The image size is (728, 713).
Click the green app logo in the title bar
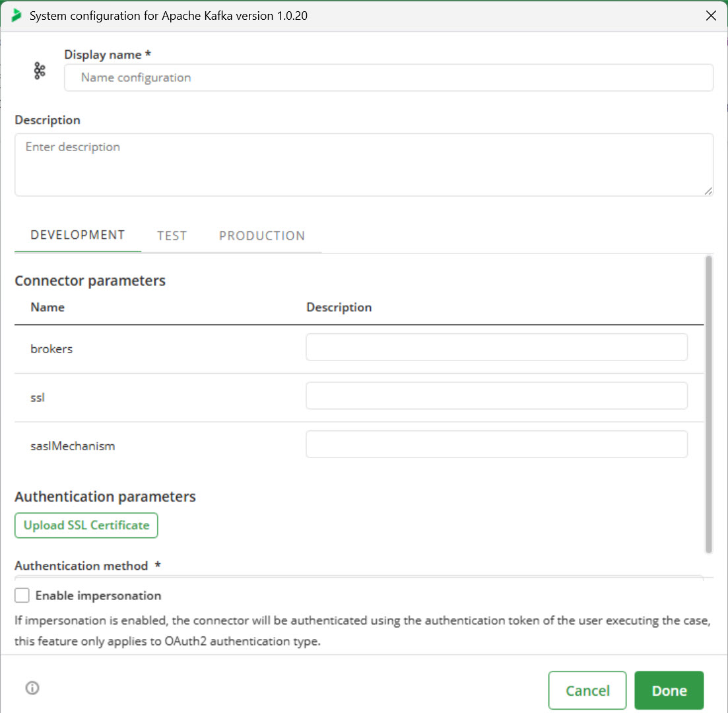point(17,15)
